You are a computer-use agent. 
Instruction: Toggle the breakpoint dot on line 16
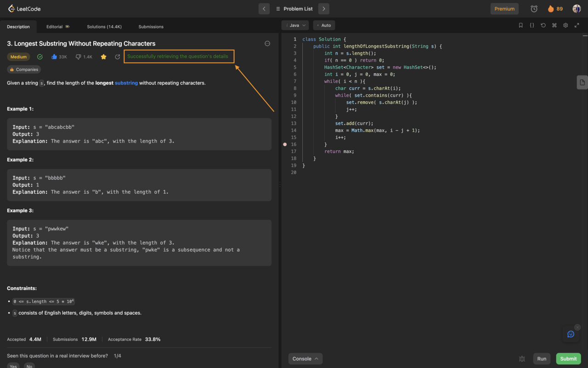point(285,144)
